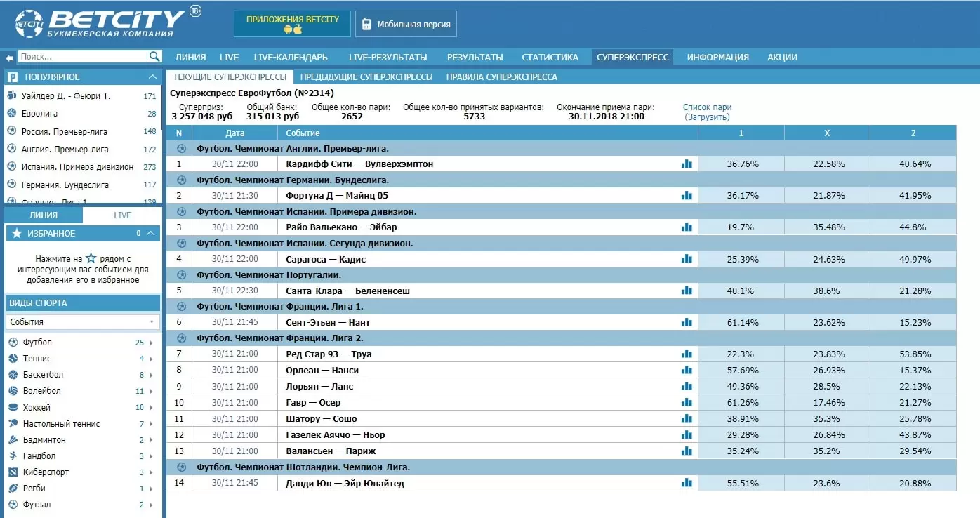Screen dimensions: 980x518
Task: Click the star icon in Избранное header
Action: click(17, 234)
